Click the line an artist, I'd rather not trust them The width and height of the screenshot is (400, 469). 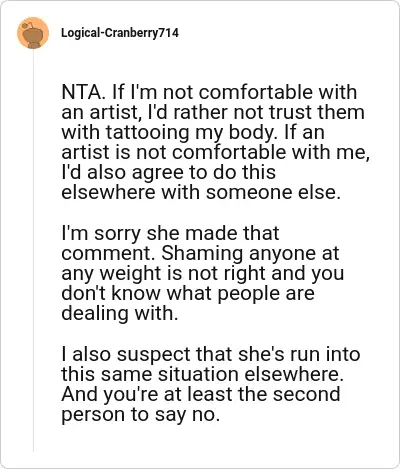point(213,112)
